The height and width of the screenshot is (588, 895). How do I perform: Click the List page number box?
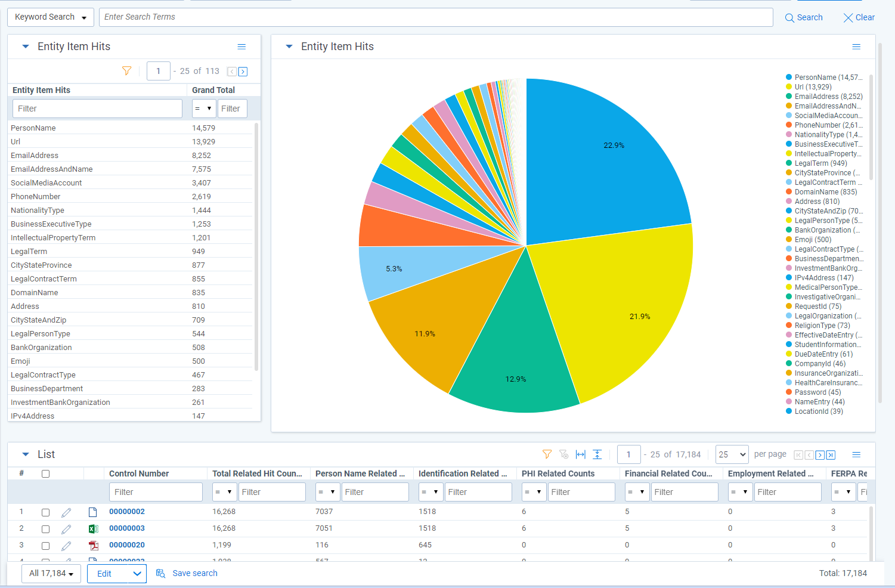[x=628, y=454]
